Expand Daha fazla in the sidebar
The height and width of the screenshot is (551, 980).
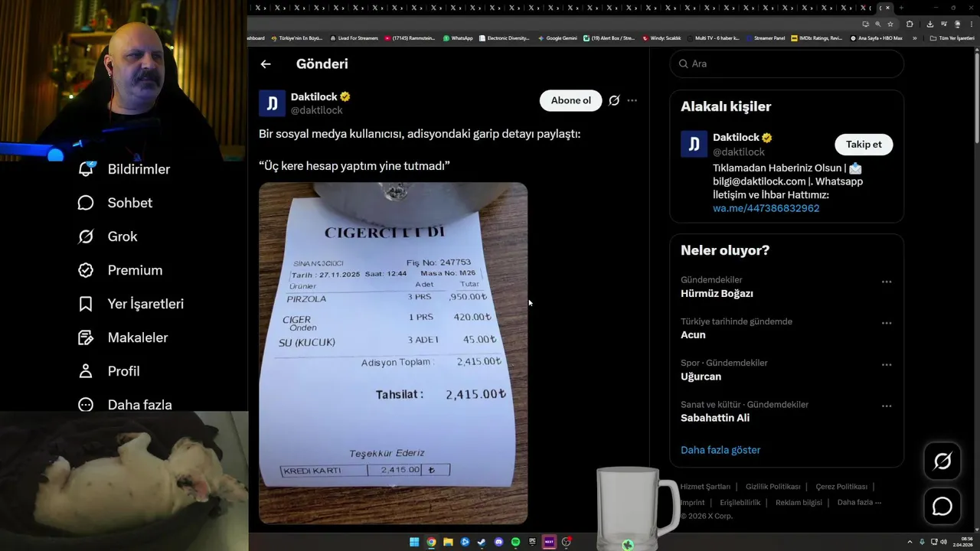(125, 405)
